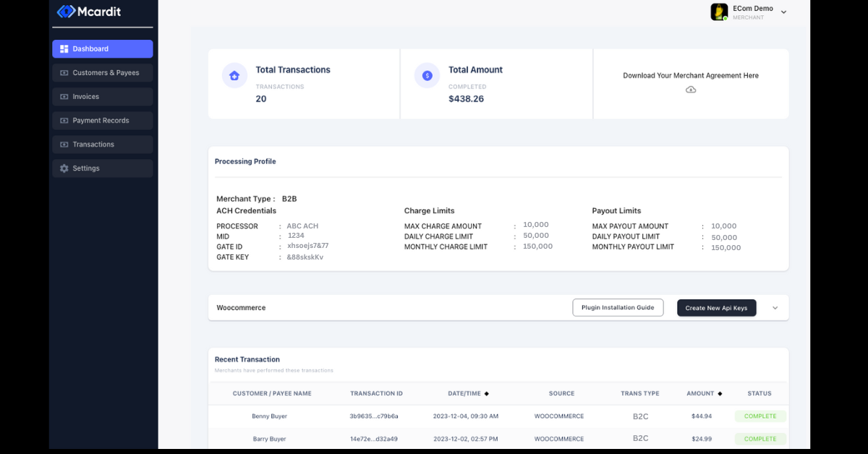This screenshot has width=868, height=454.
Task: Expand the Woocommerce section chevron
Action: click(x=775, y=308)
